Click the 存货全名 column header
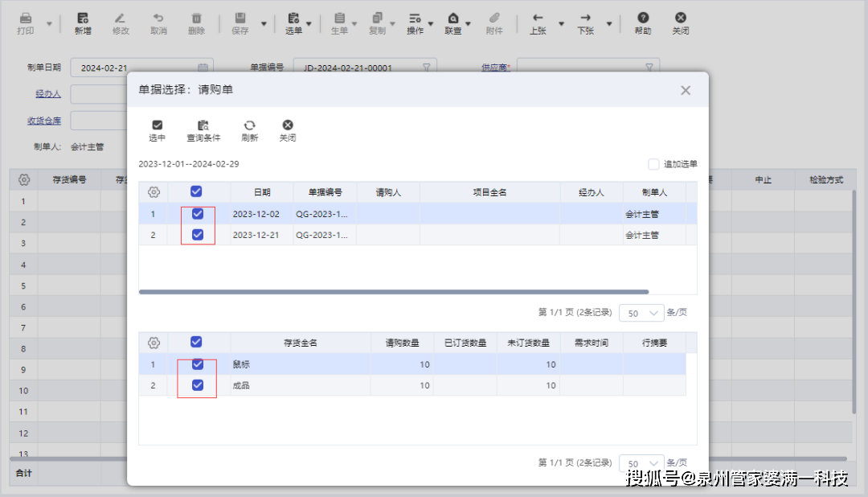Image resolution: width=868 pixels, height=497 pixels. point(300,343)
